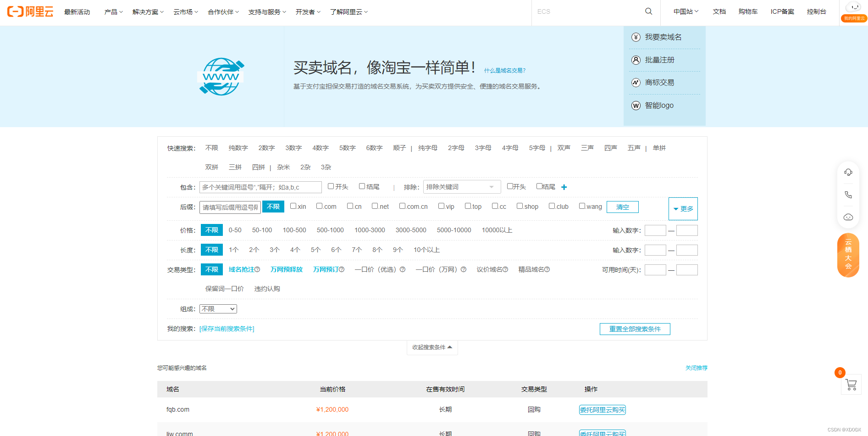The width and height of the screenshot is (868, 436).
Task: Check the exclude 开头 checkbox
Action: coord(510,186)
